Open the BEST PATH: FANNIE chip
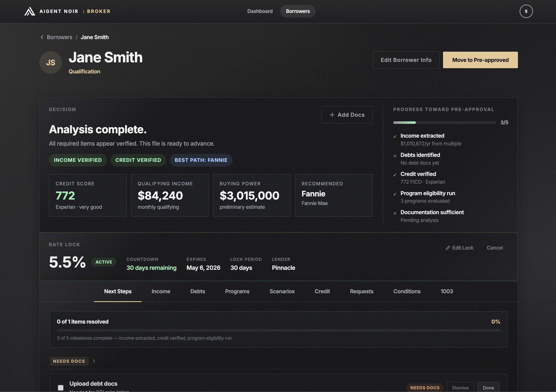 (201, 160)
